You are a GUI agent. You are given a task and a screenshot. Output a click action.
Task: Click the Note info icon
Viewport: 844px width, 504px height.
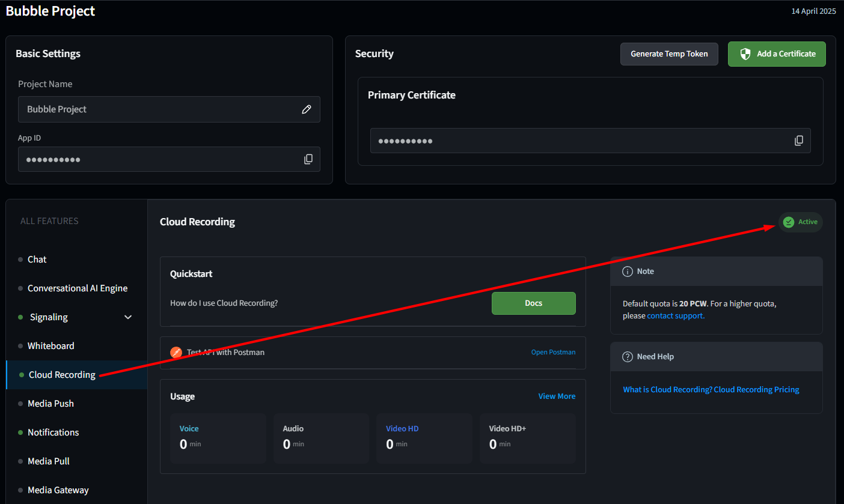point(628,272)
